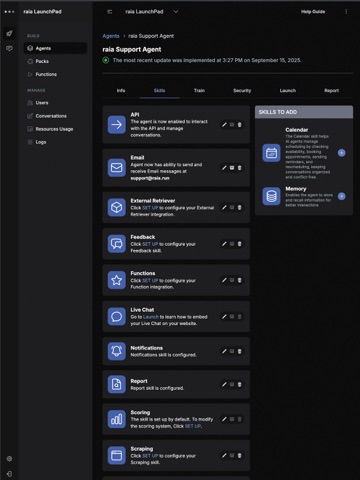Delete the Feedback skill via trash icon
Screen dimensions: 360x480
(x=239, y=244)
